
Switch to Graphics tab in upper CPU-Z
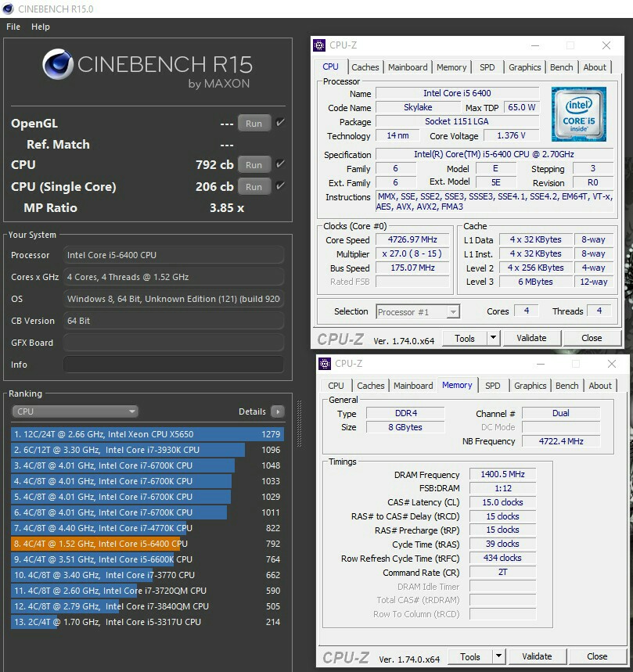point(524,67)
